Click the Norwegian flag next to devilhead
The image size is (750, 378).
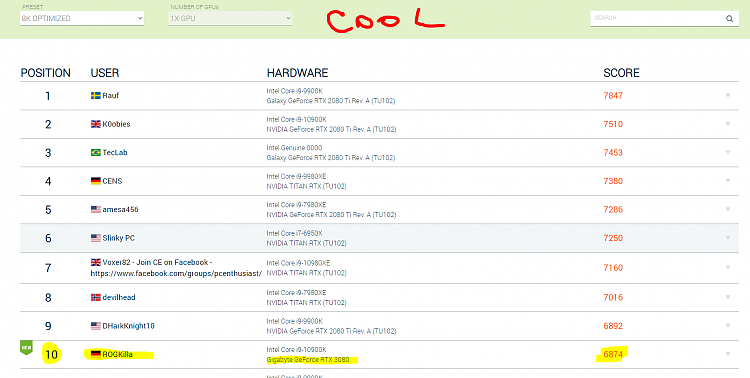tap(96, 297)
